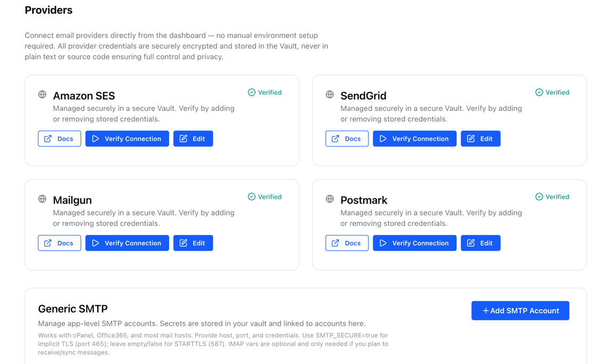Edit the Postmark provider
610x364 pixels.
point(480,243)
